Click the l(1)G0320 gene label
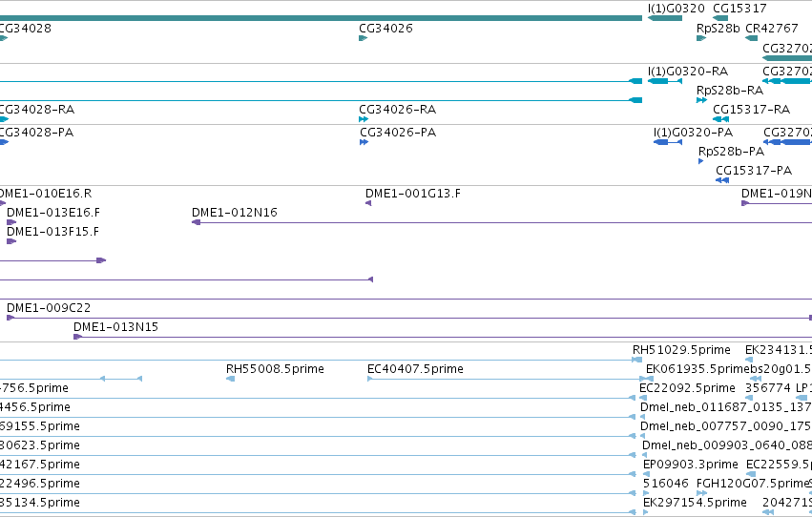Image resolution: width=812 pixels, height=517 pixels. pos(677,9)
